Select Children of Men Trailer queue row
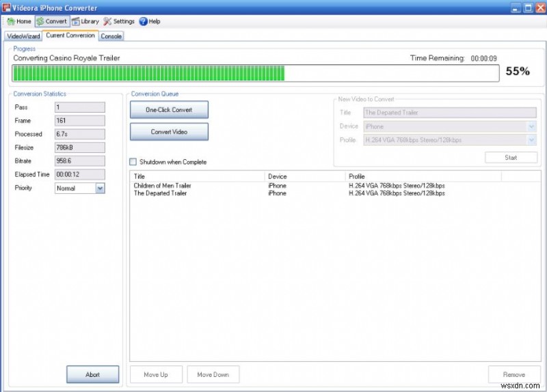This screenshot has width=547, height=392. click(x=335, y=186)
